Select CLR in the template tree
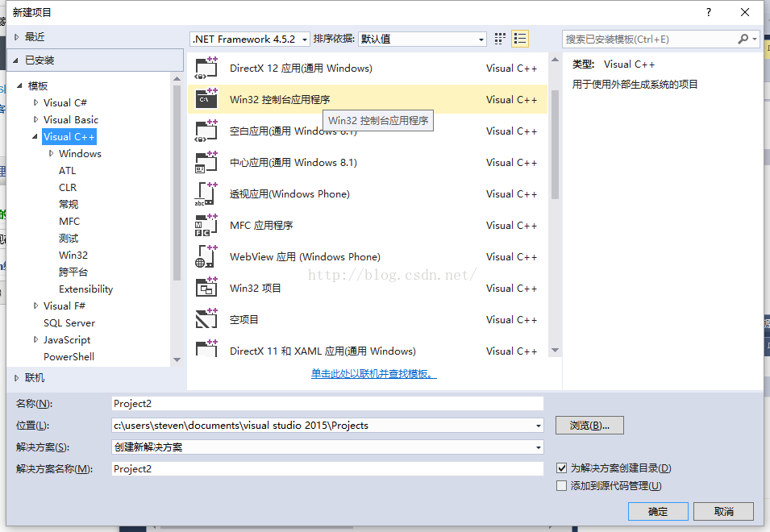This screenshot has height=532, width=770. (68, 188)
